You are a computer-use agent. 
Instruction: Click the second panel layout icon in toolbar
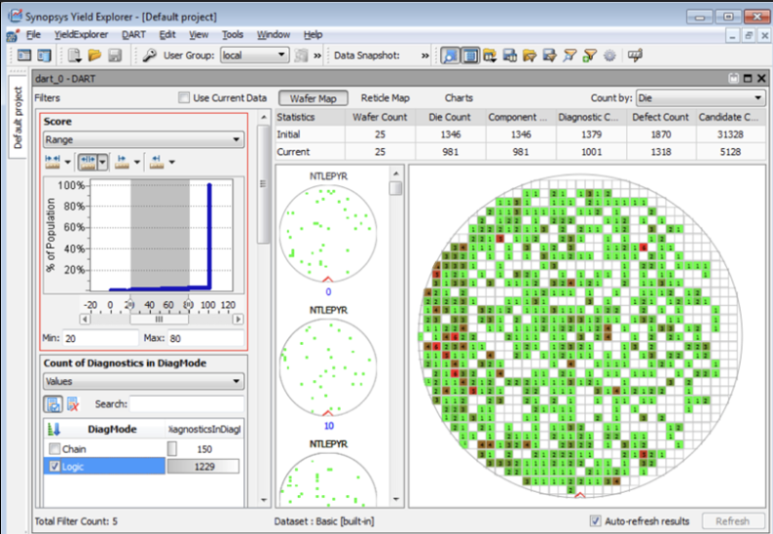point(44,55)
